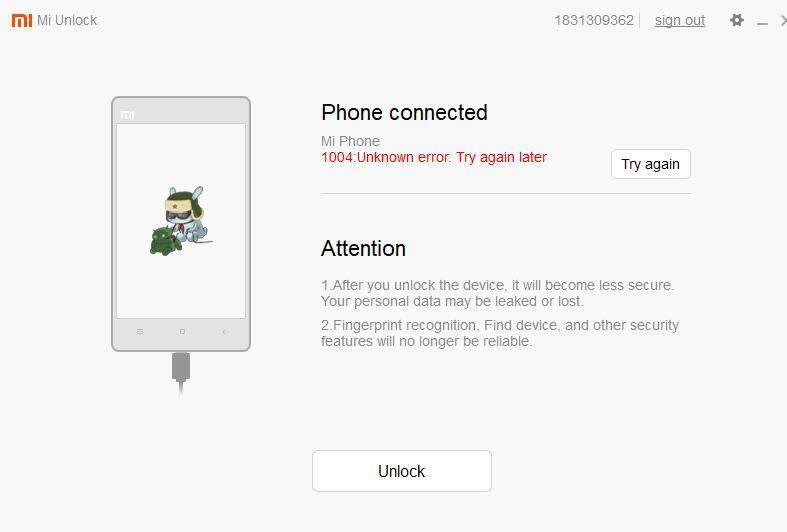The height and width of the screenshot is (532, 787).
Task: Click the Phone connected heading
Action: coord(404,112)
